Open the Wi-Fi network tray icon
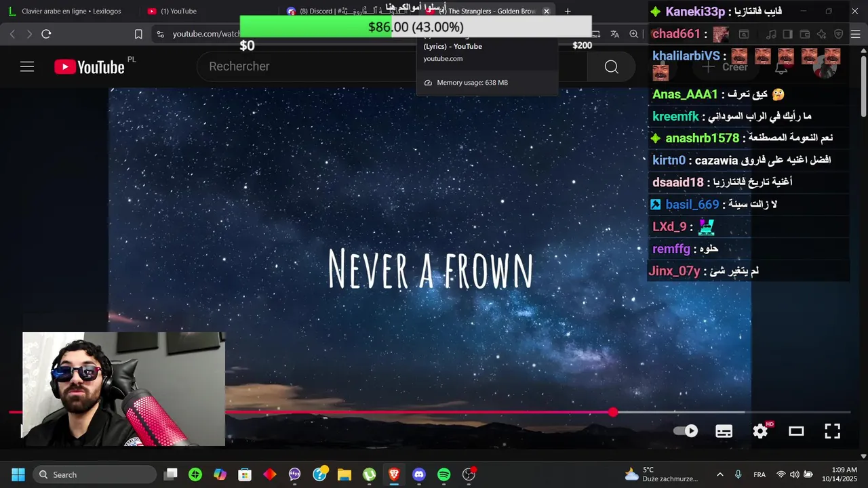Viewport: 868px width, 488px height. tap(781, 474)
